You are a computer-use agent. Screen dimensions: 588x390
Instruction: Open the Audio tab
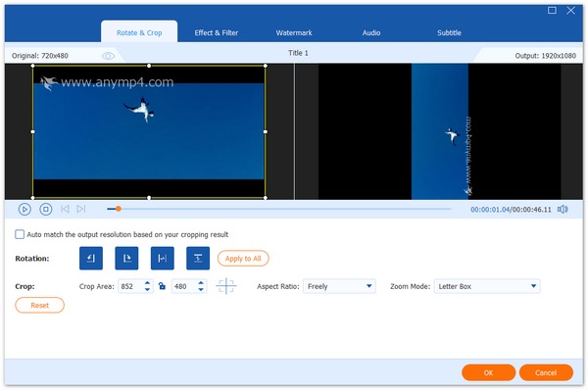tap(371, 32)
